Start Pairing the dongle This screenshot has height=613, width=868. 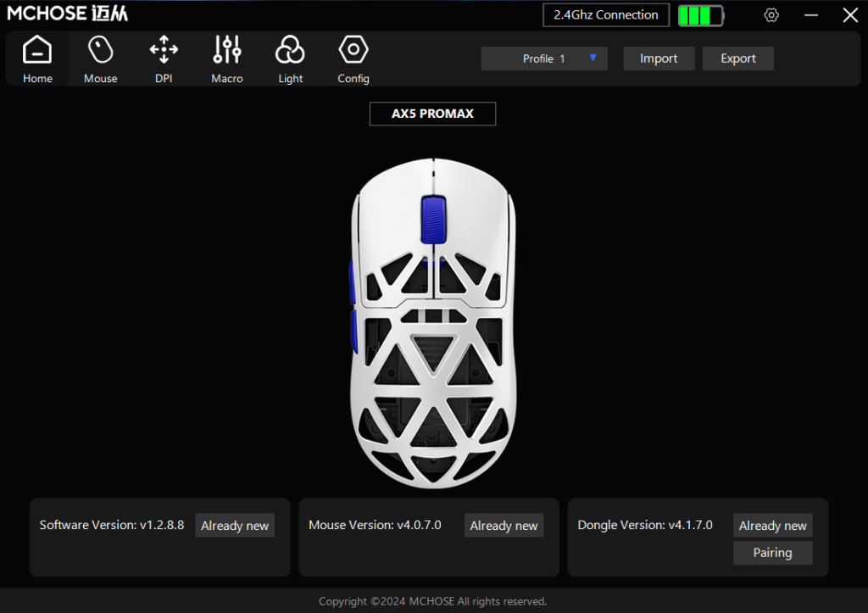(772, 552)
